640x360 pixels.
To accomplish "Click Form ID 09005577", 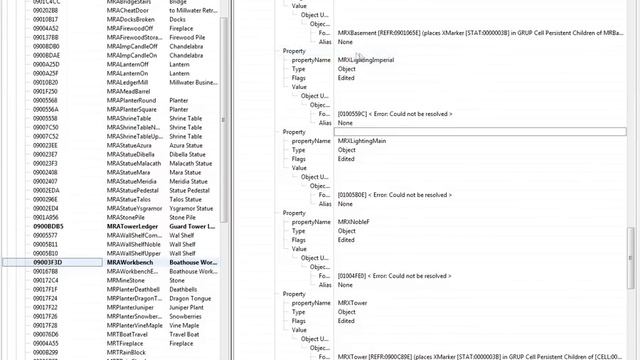I will [x=45, y=235].
